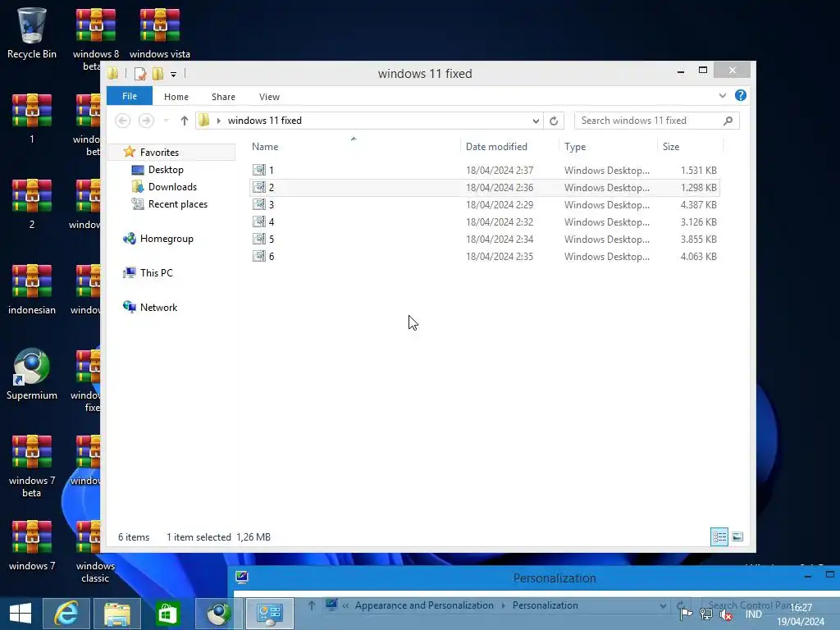Click Appearance and Personalization breadcrumb in Personalization window

tap(424, 605)
